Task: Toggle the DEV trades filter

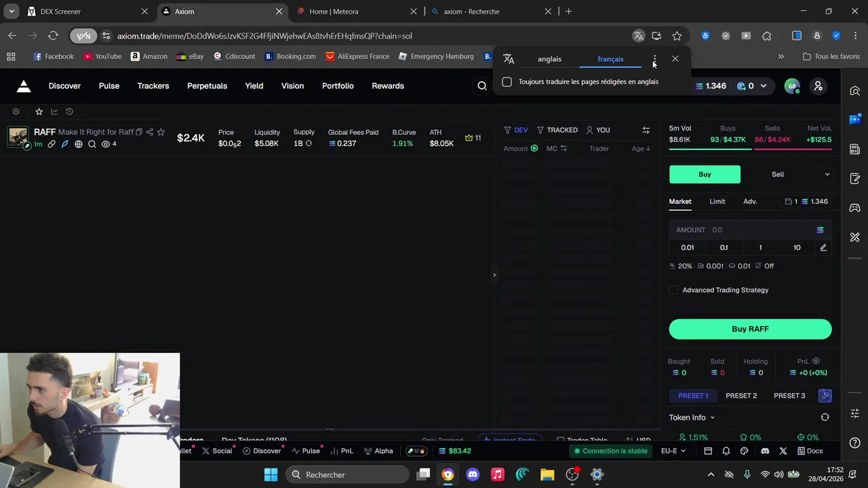Action: pyautogui.click(x=516, y=130)
